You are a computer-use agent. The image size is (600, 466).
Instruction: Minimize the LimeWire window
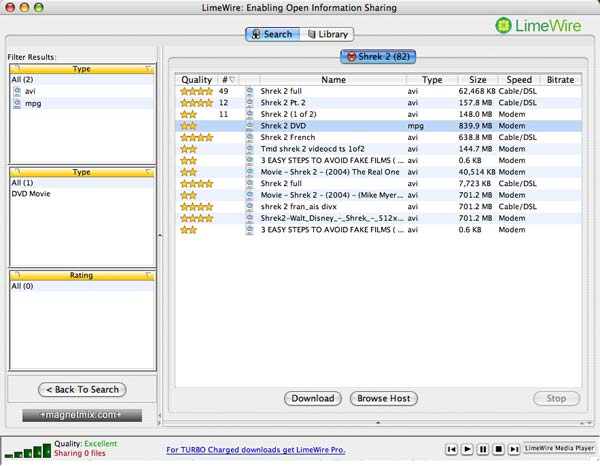pos(24,7)
